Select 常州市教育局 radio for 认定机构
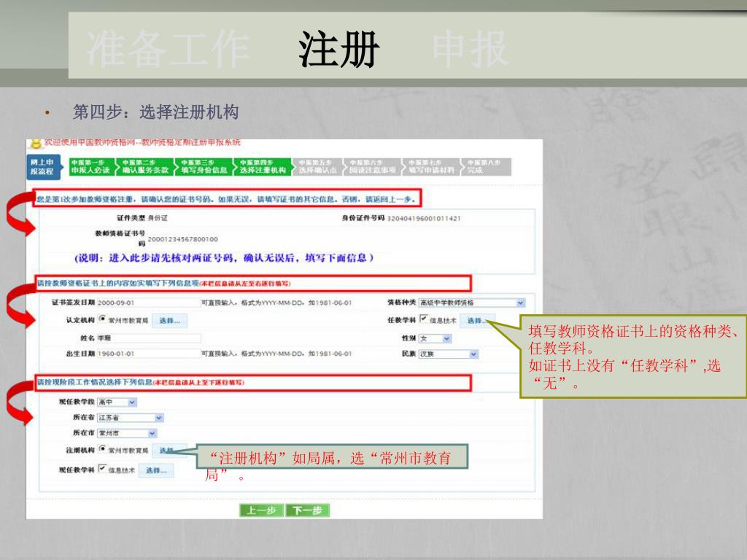Viewport: 747px width, 560px height. [x=102, y=319]
